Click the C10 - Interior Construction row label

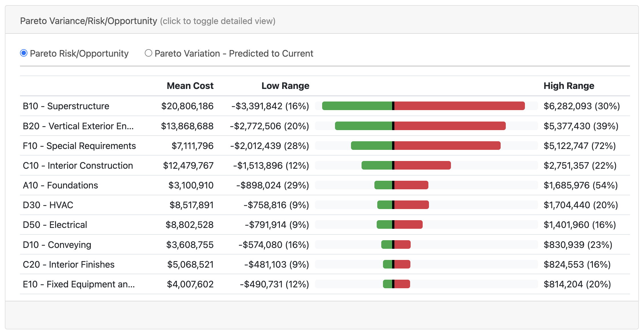[78, 166]
